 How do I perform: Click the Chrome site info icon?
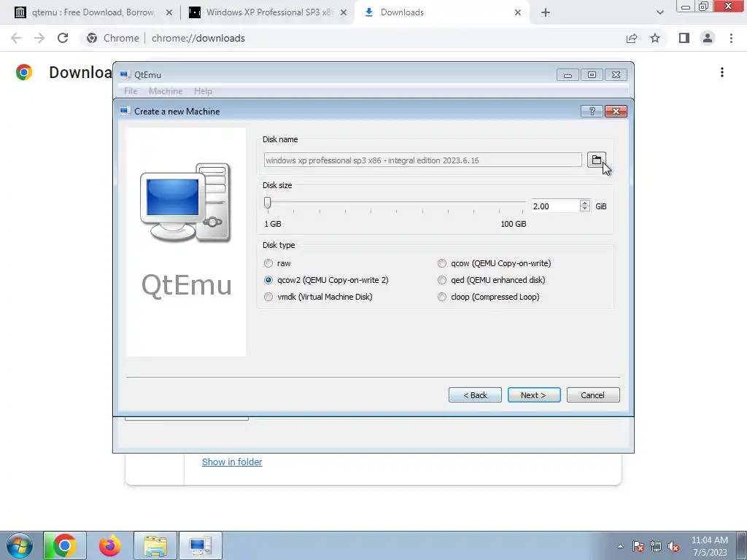(92, 38)
